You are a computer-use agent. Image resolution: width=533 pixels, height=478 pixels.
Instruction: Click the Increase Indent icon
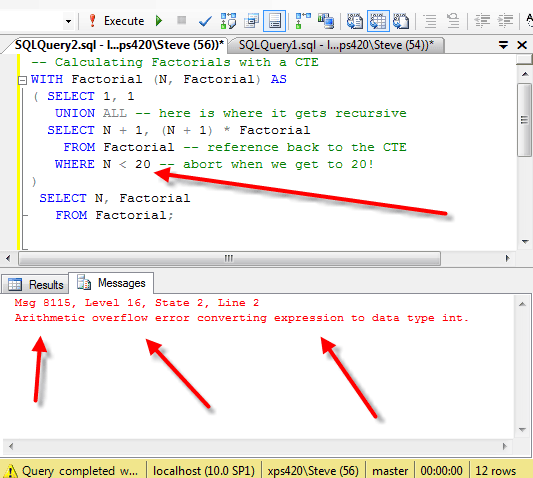pyautogui.click(x=505, y=21)
